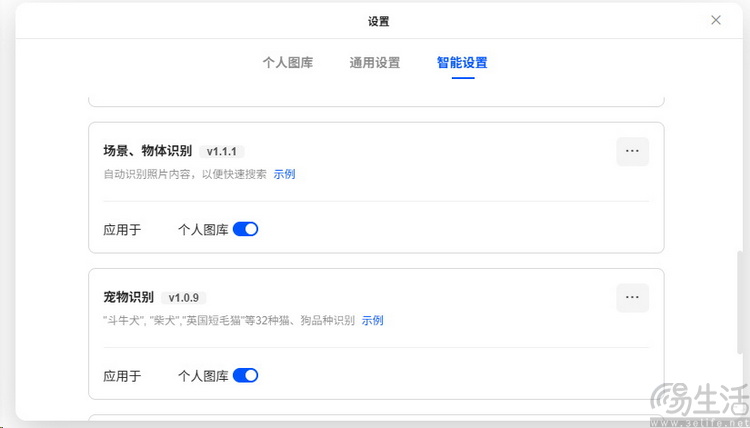Open the 示例 link for pet recognition
The height and width of the screenshot is (428, 750).
coord(372,320)
